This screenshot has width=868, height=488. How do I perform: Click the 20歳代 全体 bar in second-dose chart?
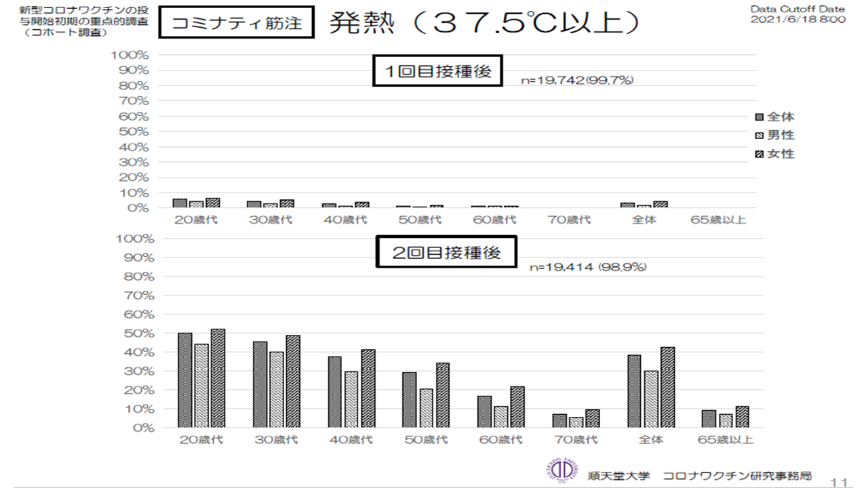[x=185, y=380]
